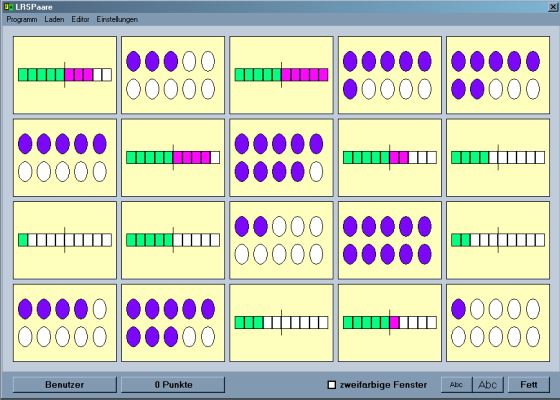
Task: Switch to the small Abc font size
Action: (x=456, y=385)
